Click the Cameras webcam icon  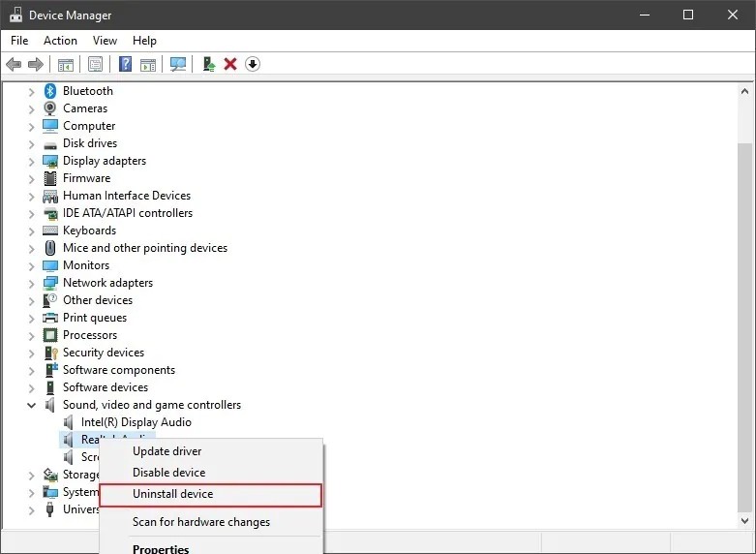click(50, 108)
